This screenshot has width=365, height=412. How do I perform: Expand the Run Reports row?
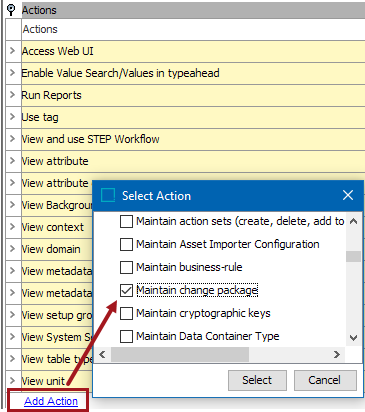click(12, 95)
